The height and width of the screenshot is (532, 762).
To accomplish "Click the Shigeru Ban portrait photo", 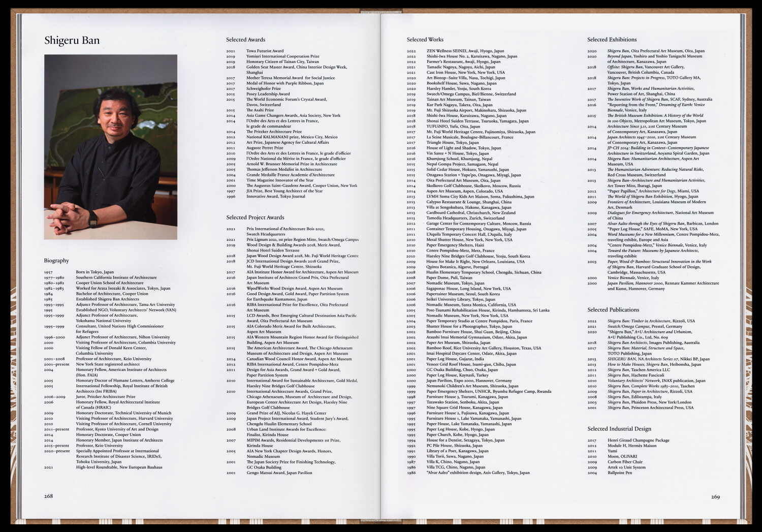I will [x=111, y=147].
